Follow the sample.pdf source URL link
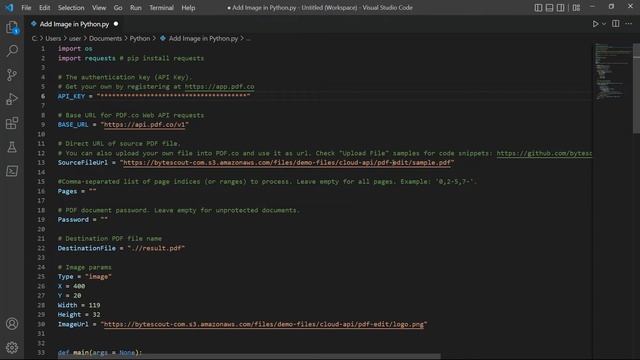 pos(287,162)
